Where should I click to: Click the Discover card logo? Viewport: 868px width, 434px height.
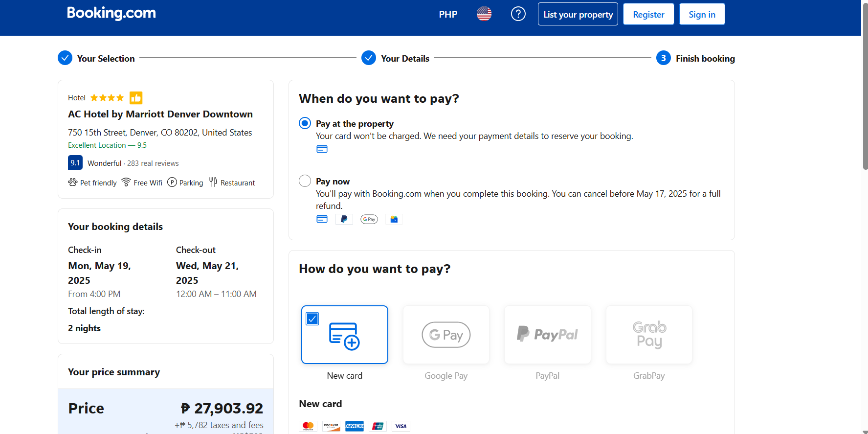[x=331, y=426]
